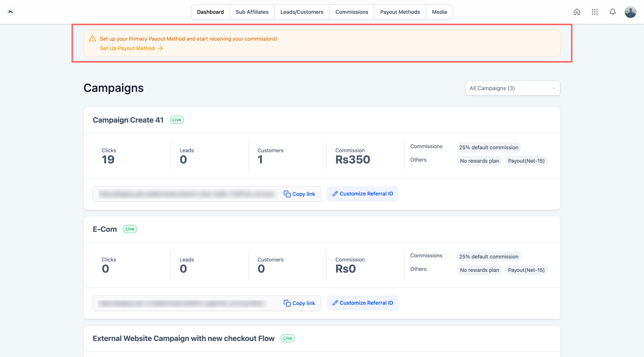The height and width of the screenshot is (357, 644).
Task: Switch to the Sub Affiliates tab
Action: (x=252, y=12)
